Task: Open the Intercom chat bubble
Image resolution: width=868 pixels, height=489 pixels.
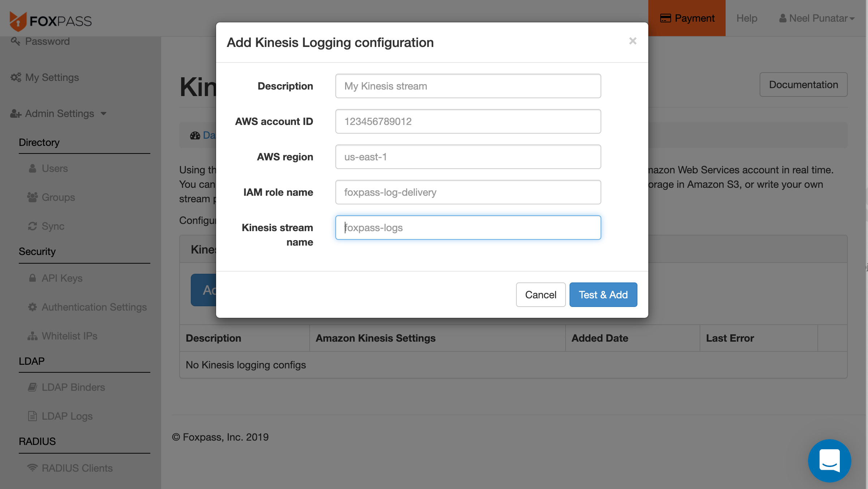Action: tap(829, 460)
